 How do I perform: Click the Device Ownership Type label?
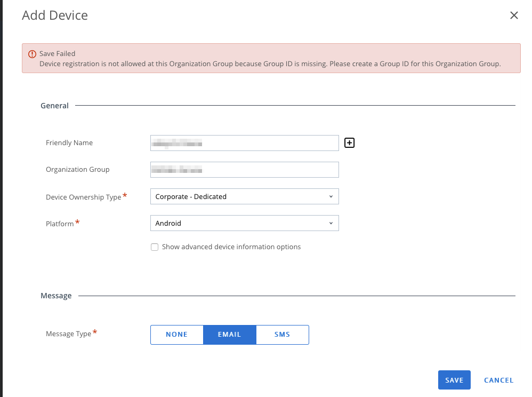tap(84, 197)
